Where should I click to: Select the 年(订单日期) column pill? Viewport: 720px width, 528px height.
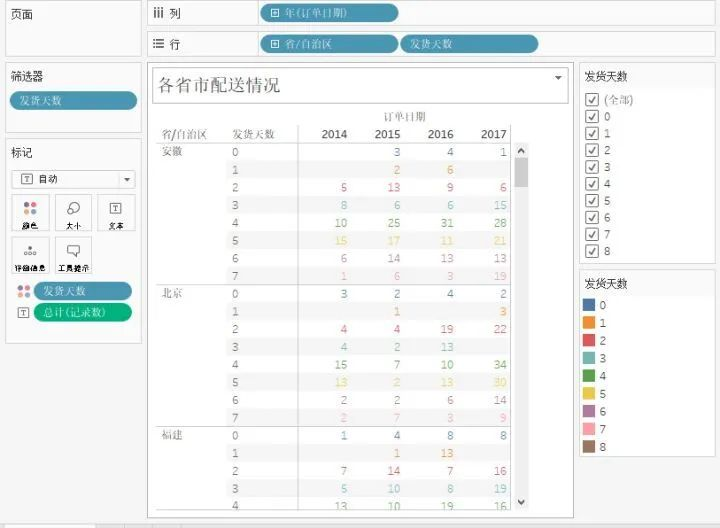(329, 13)
